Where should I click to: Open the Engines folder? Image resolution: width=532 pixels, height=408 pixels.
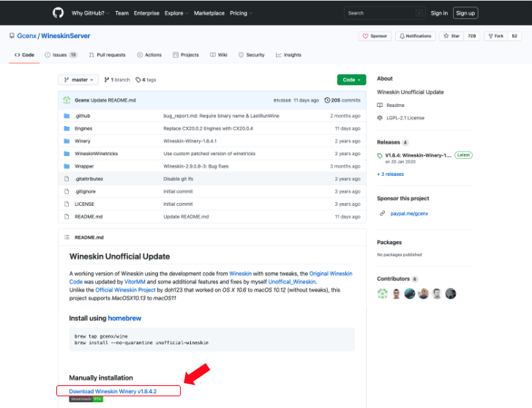[83, 128]
